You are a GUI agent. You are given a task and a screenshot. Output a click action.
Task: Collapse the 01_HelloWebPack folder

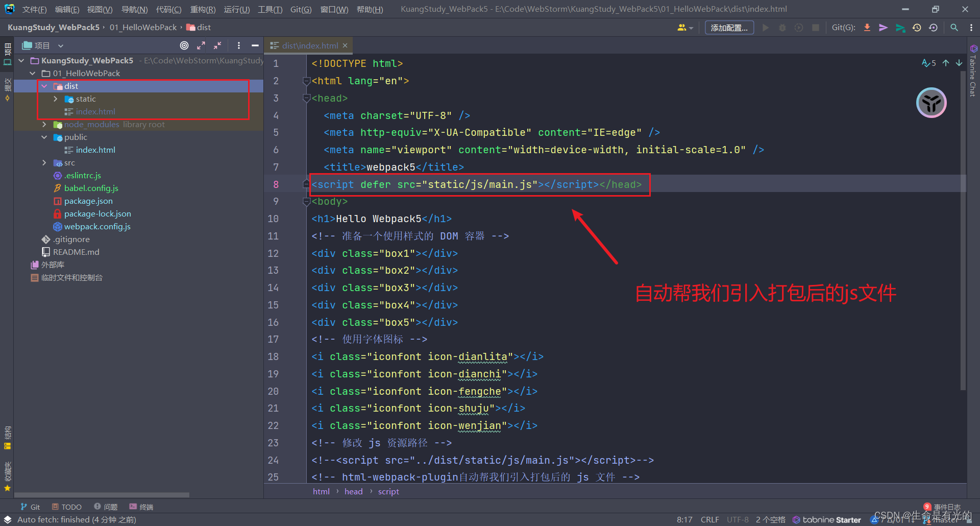point(33,73)
